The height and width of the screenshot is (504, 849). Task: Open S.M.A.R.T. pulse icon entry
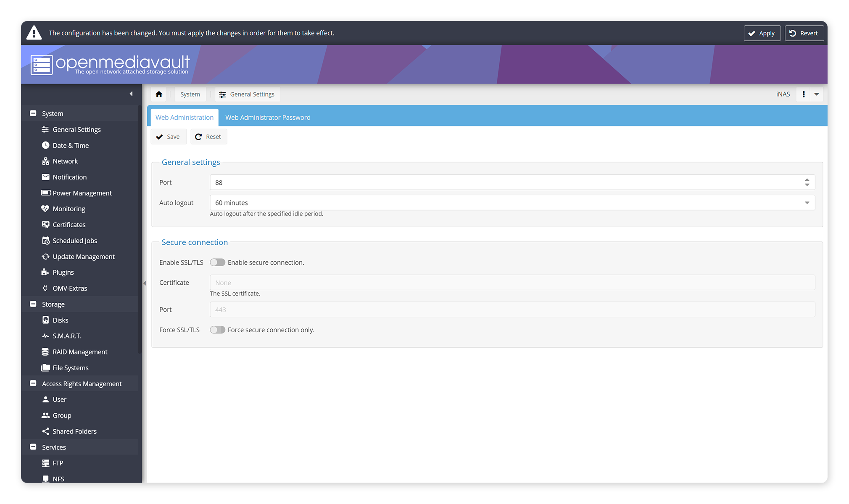pyautogui.click(x=45, y=336)
